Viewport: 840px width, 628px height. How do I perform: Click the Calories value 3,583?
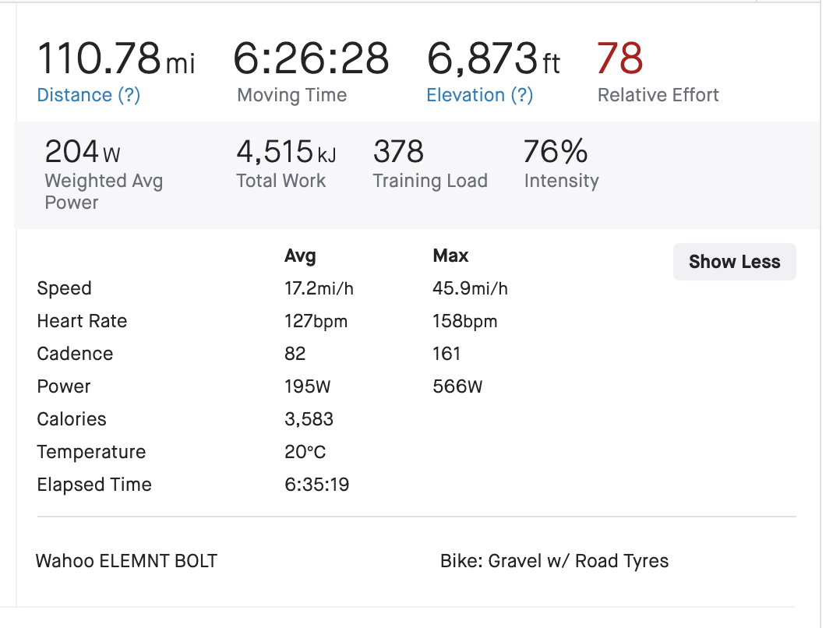click(x=309, y=419)
